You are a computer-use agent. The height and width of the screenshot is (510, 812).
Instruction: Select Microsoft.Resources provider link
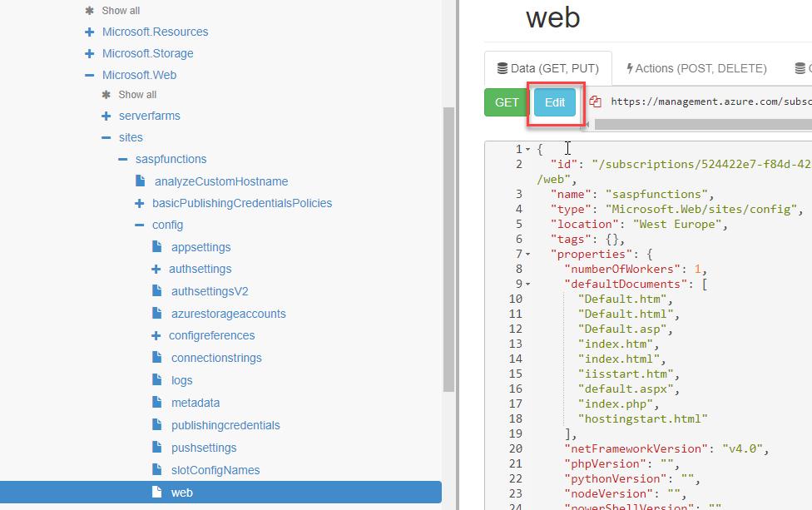[156, 32]
